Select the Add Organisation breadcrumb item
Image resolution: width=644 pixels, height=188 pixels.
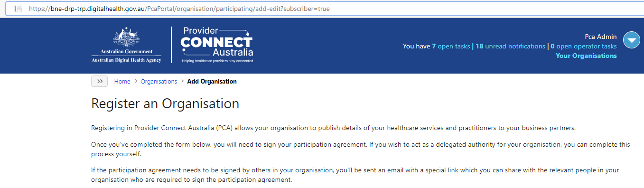(212, 81)
